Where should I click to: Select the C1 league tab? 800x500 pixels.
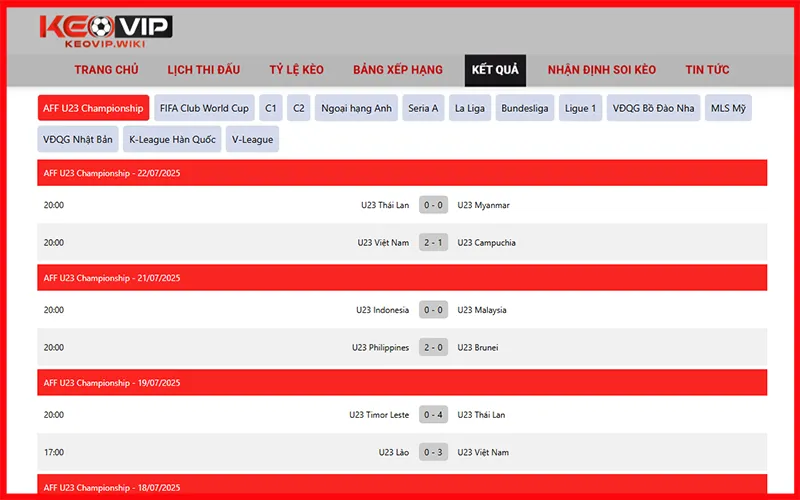pyautogui.click(x=271, y=108)
